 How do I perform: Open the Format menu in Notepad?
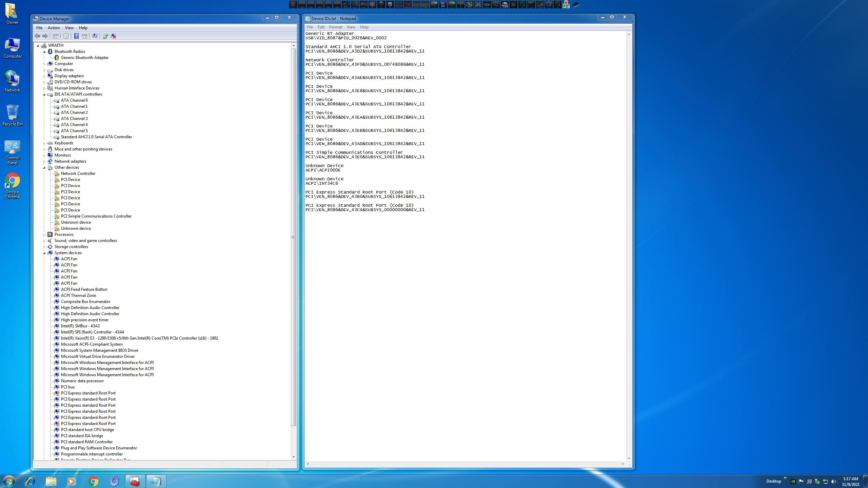coord(335,27)
